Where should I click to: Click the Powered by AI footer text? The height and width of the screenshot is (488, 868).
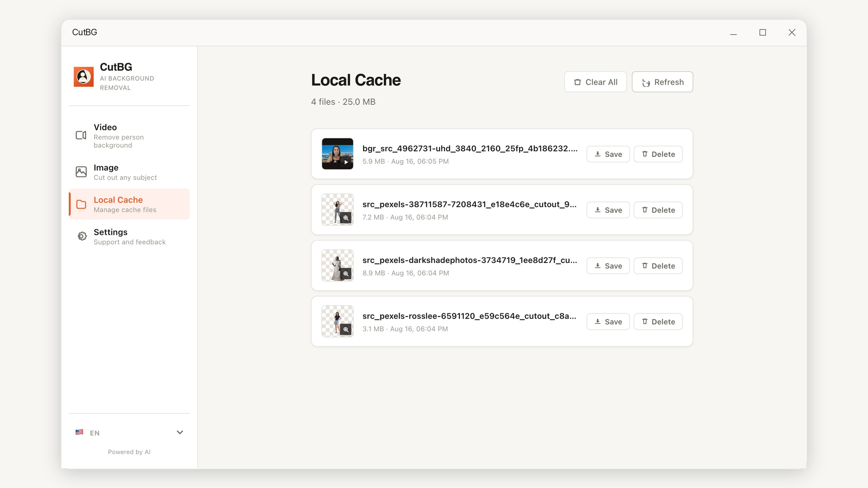tap(129, 452)
